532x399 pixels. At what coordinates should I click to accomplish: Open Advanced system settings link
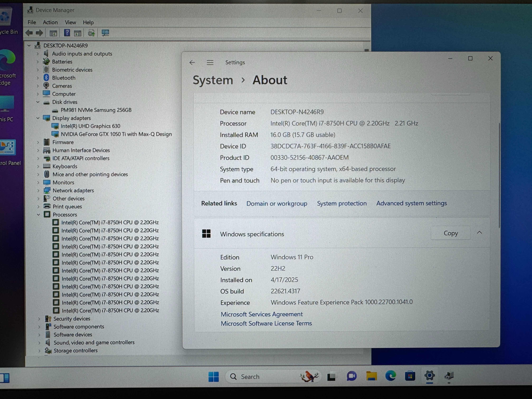coord(412,203)
